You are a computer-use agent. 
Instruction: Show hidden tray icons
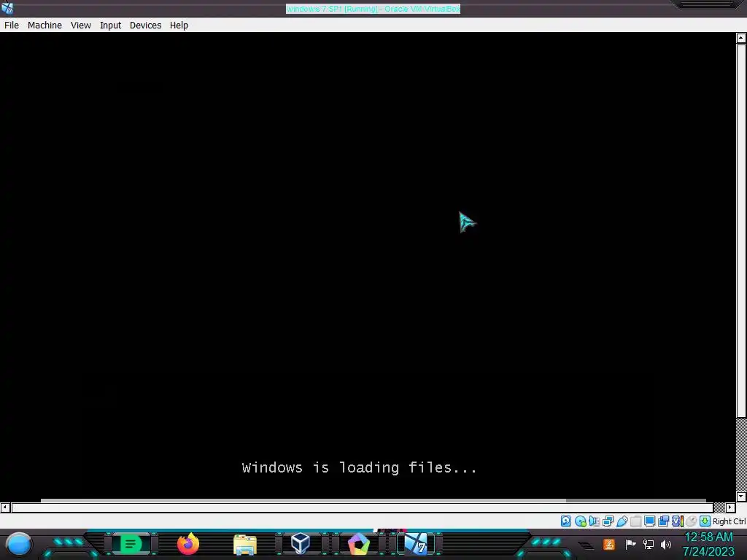586,545
